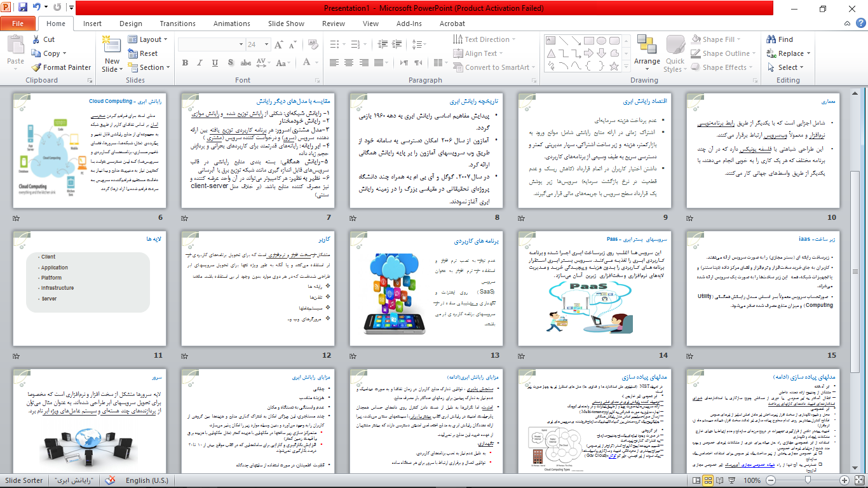Screen dimensions: 868x488
Task: Open the File menu tab
Action: (x=18, y=24)
